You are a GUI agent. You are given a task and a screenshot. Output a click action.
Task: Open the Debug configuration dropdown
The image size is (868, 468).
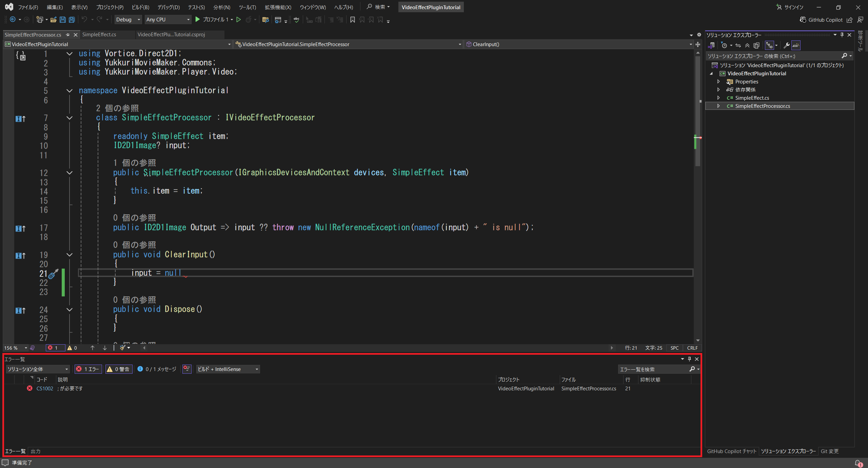(128, 20)
